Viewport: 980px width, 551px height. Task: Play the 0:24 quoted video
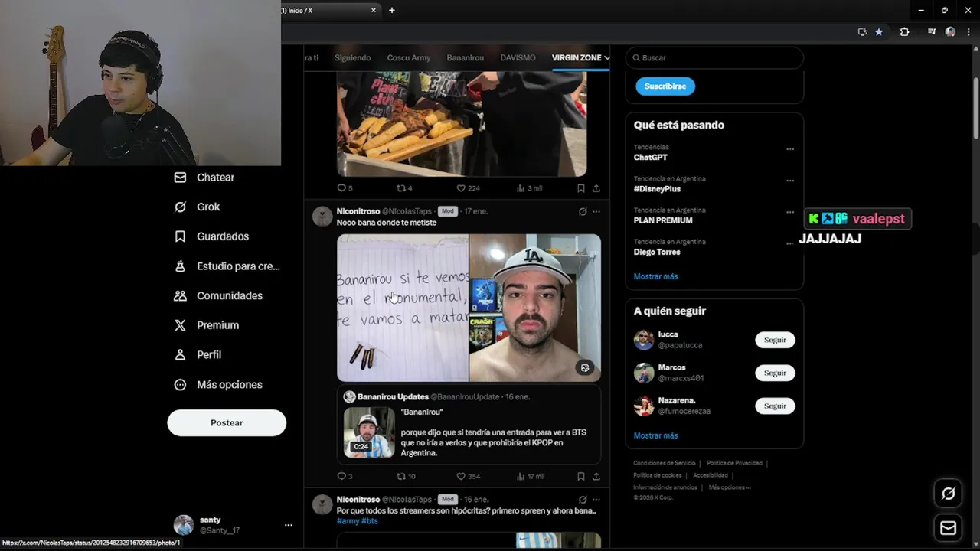369,432
